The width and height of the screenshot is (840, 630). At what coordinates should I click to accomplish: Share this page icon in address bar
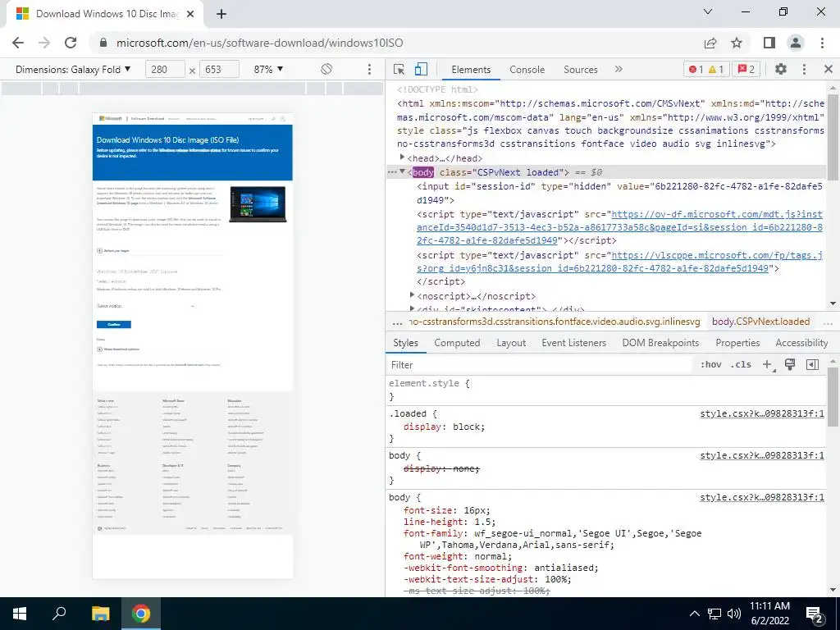[x=710, y=43]
